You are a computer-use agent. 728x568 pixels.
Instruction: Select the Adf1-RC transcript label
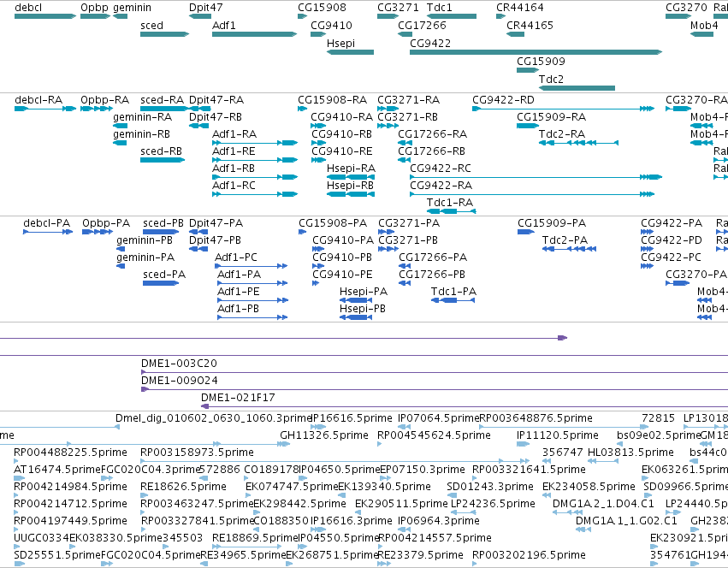click(234, 186)
